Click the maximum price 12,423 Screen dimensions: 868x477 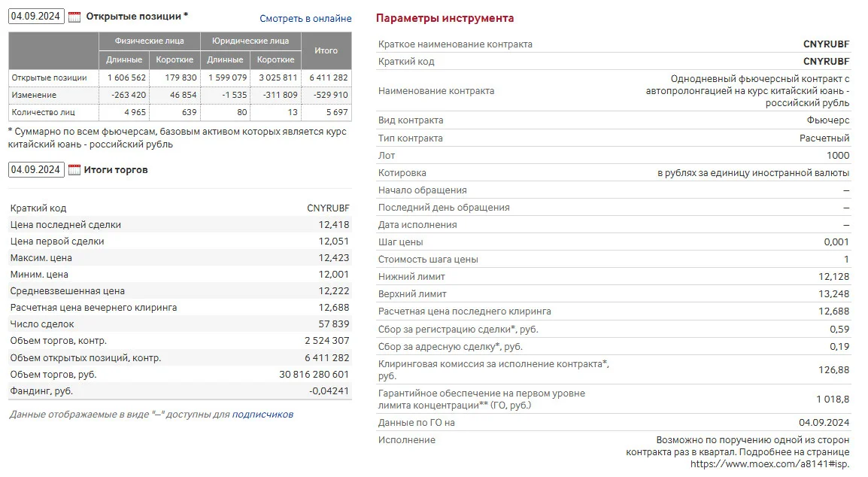click(x=334, y=257)
